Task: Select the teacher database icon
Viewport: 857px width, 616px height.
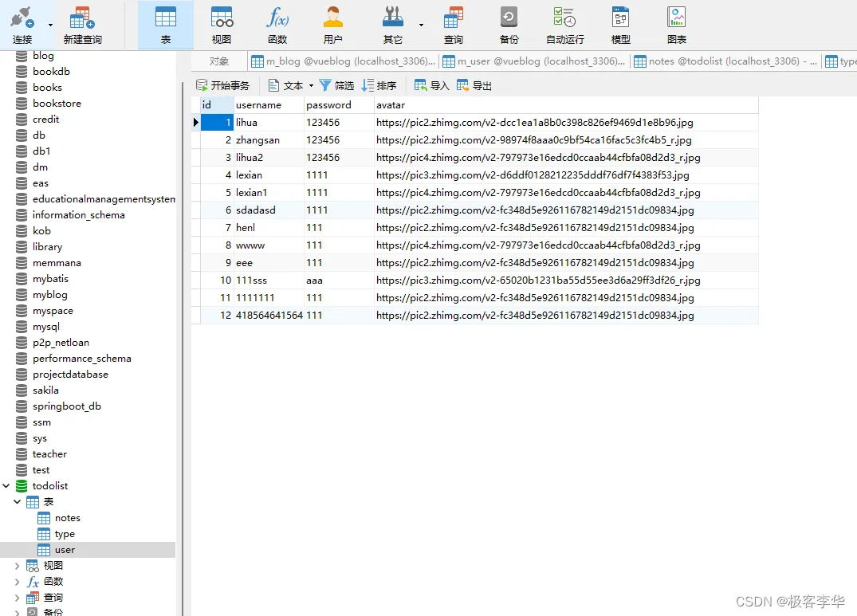Action: coord(22,453)
